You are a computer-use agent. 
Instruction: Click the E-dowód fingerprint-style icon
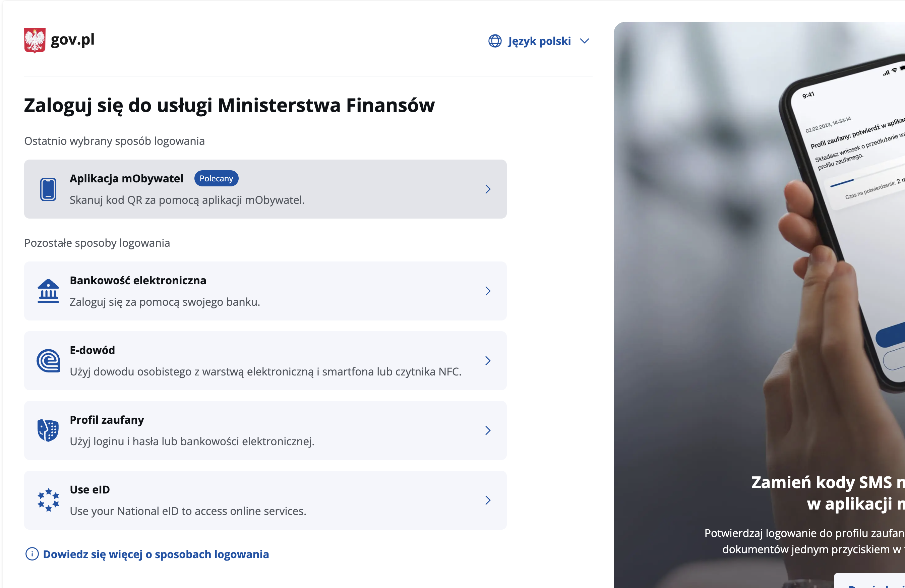point(48,361)
